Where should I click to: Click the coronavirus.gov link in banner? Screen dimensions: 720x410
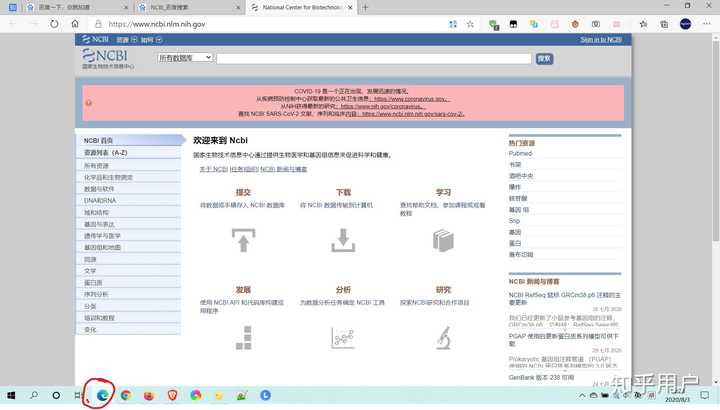pos(411,99)
